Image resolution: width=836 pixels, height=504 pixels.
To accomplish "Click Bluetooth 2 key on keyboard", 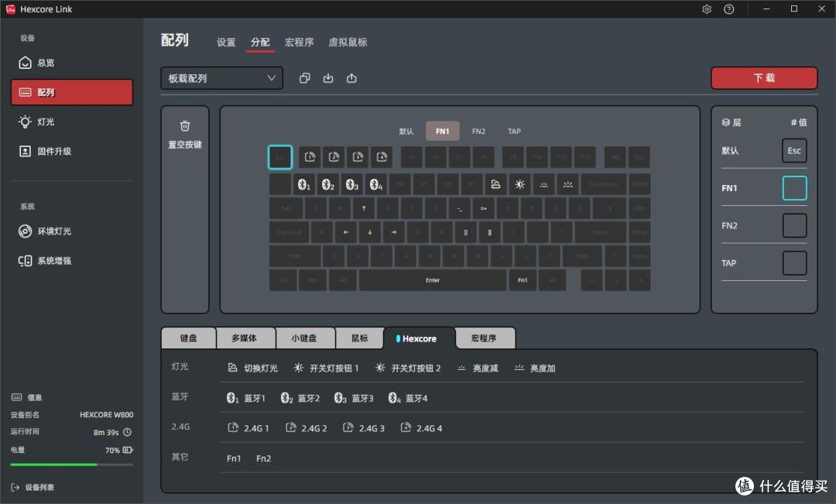I will 328,184.
